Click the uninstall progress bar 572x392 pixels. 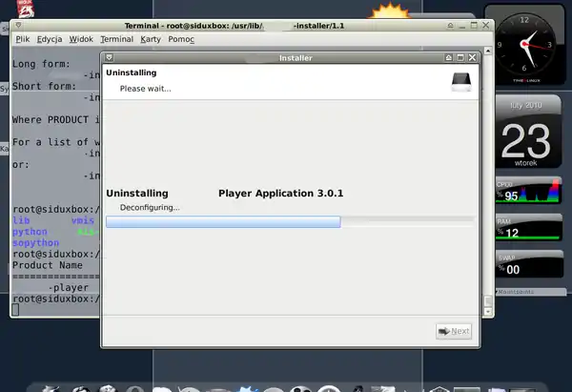289,222
